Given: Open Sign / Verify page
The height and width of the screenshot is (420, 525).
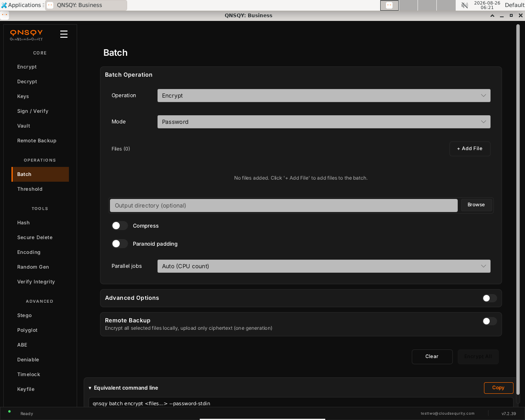Looking at the screenshot, I should coord(40,111).
